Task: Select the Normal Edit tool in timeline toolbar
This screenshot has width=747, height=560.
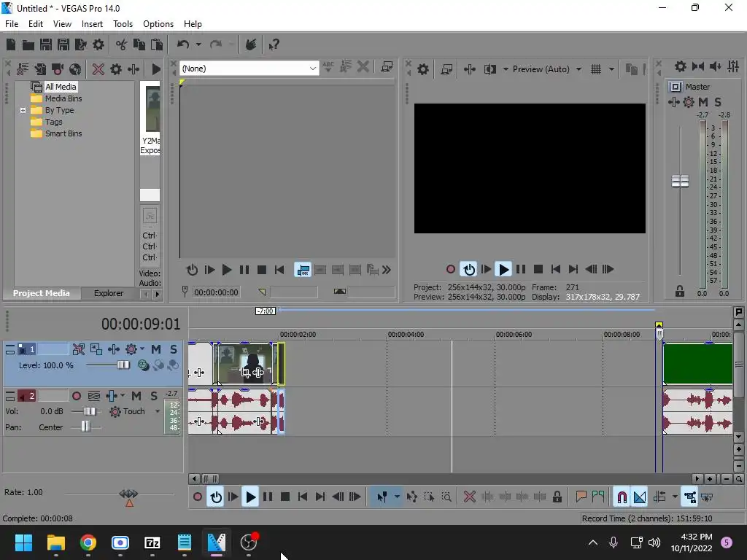Action: [382, 497]
